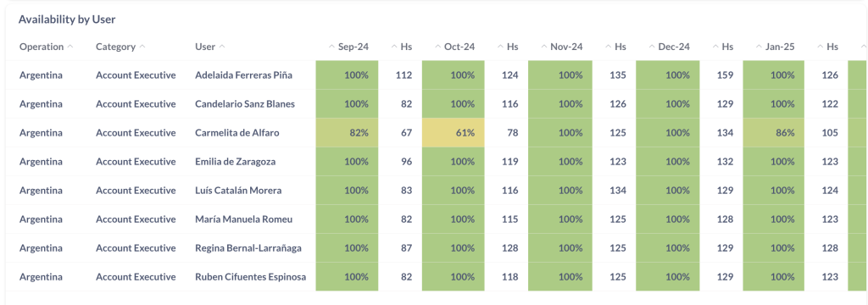Image resolution: width=868 pixels, height=305 pixels.
Task: Sort by the Sep-24 column header
Action: [x=348, y=47]
